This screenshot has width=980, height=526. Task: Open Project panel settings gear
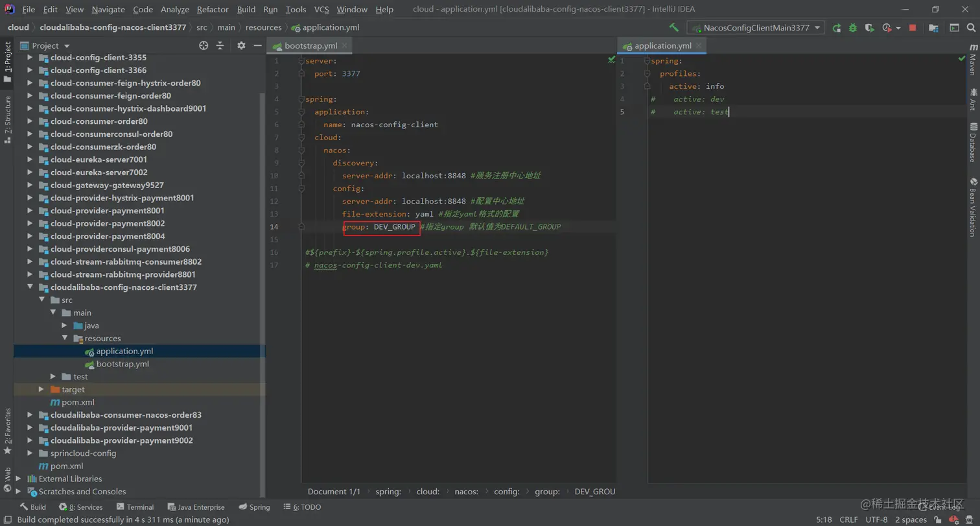point(241,45)
